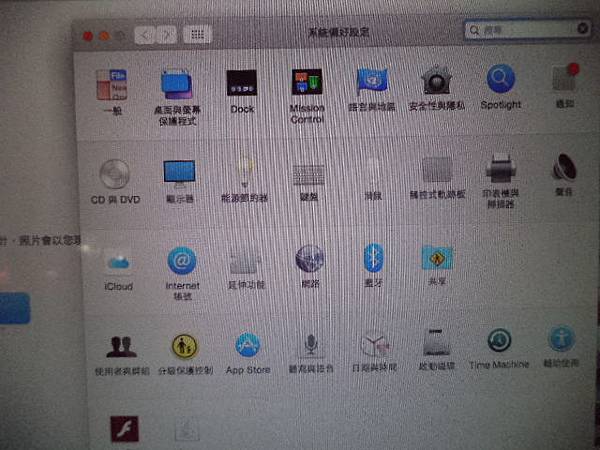This screenshot has height=450, width=600.
Task: Open the Java preferences pane
Action: point(187,429)
